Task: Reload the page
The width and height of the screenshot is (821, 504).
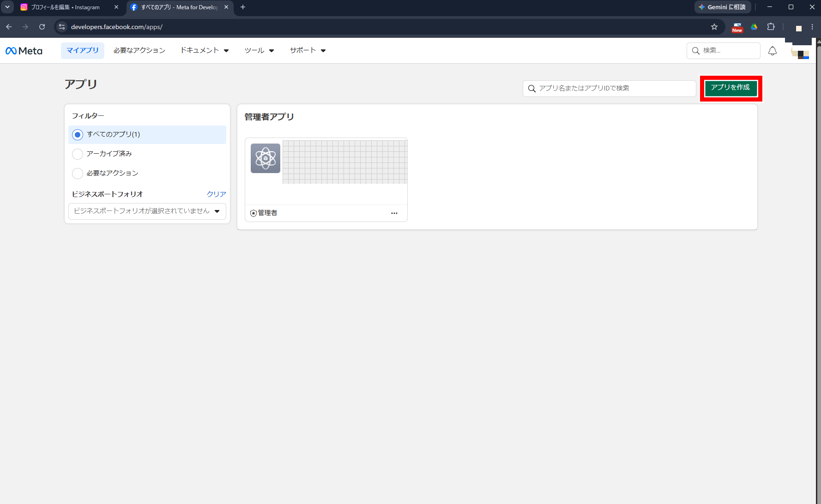Action: 42,27
